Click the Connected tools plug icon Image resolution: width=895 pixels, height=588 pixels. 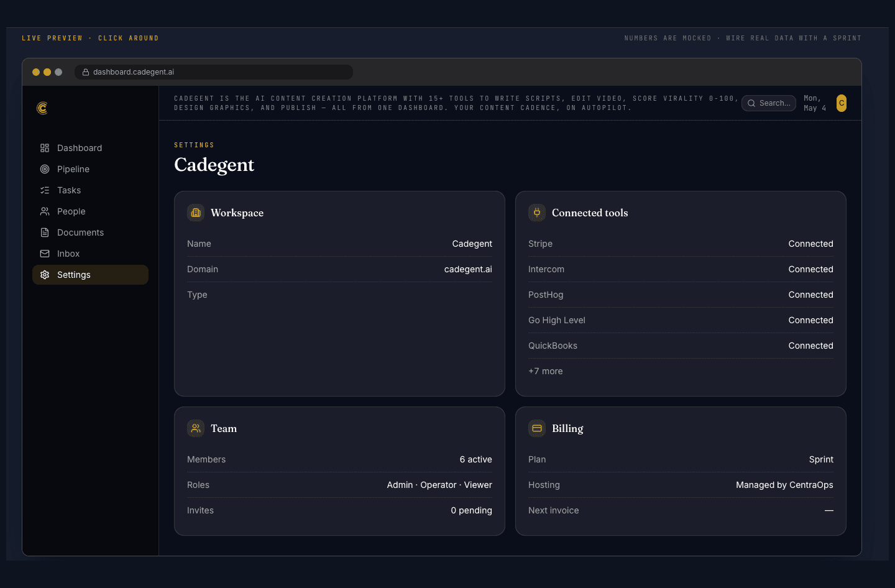pos(537,213)
